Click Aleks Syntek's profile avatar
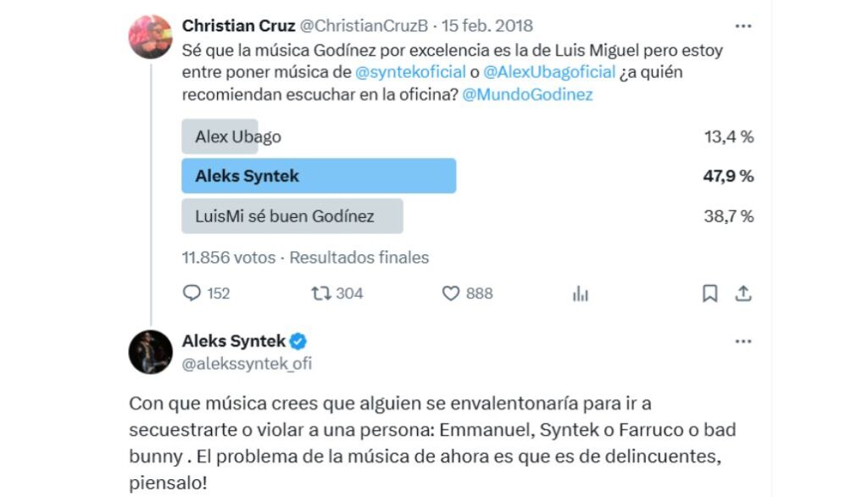Viewport: 868px width, 497px height. [150, 352]
